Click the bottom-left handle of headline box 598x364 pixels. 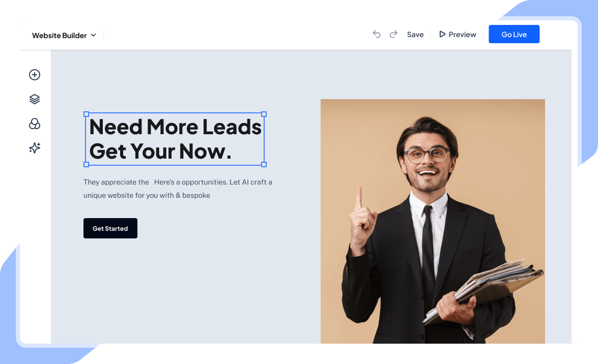coord(86,164)
